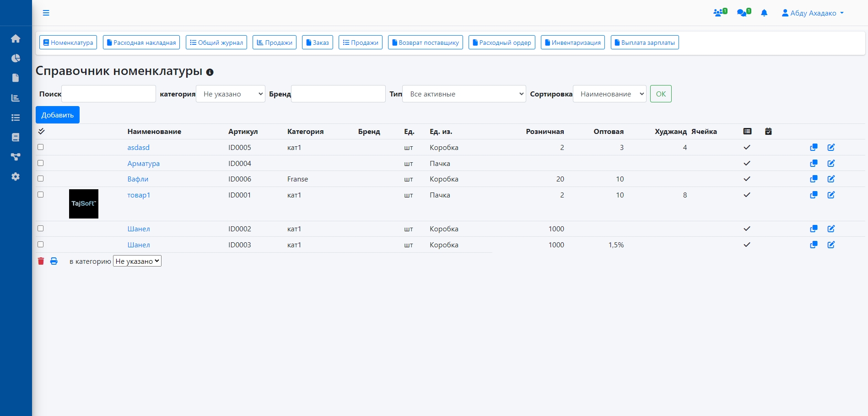This screenshot has width=868, height=416.
Task: Toggle the select-all checkmark in the table header
Action: coord(41,131)
